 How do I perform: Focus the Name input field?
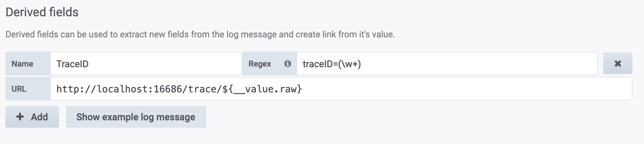(146, 64)
